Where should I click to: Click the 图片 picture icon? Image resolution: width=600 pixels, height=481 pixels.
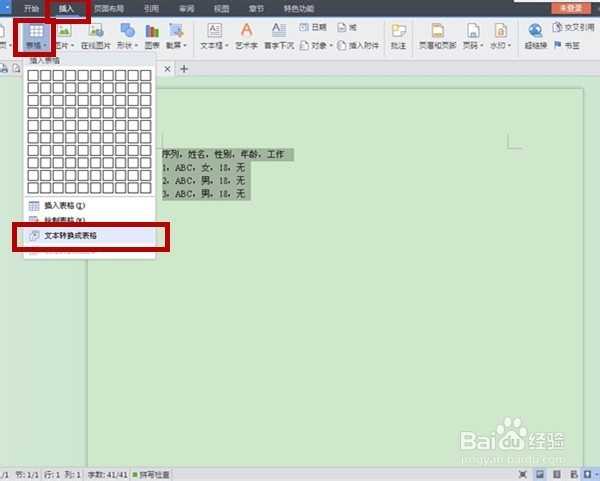click(x=64, y=31)
